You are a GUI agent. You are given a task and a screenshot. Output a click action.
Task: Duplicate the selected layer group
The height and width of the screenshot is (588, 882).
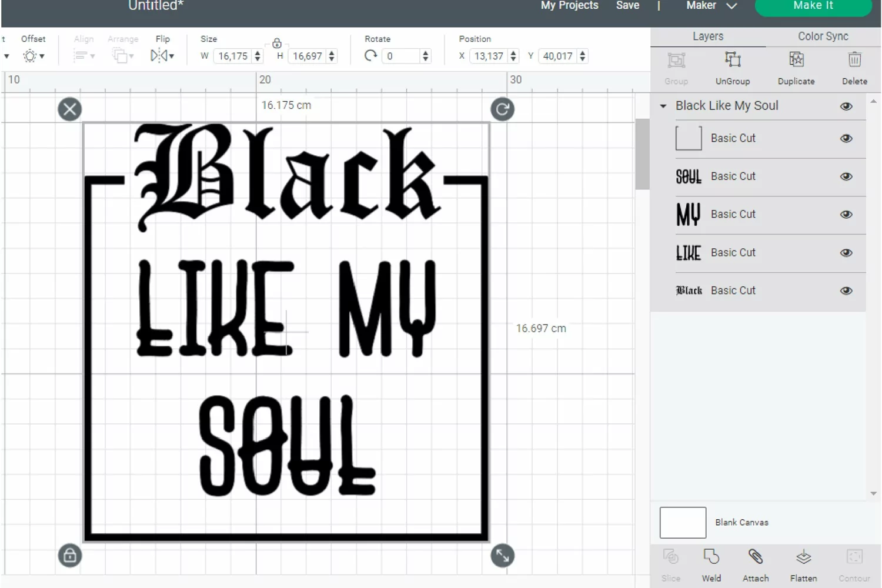pyautogui.click(x=796, y=61)
